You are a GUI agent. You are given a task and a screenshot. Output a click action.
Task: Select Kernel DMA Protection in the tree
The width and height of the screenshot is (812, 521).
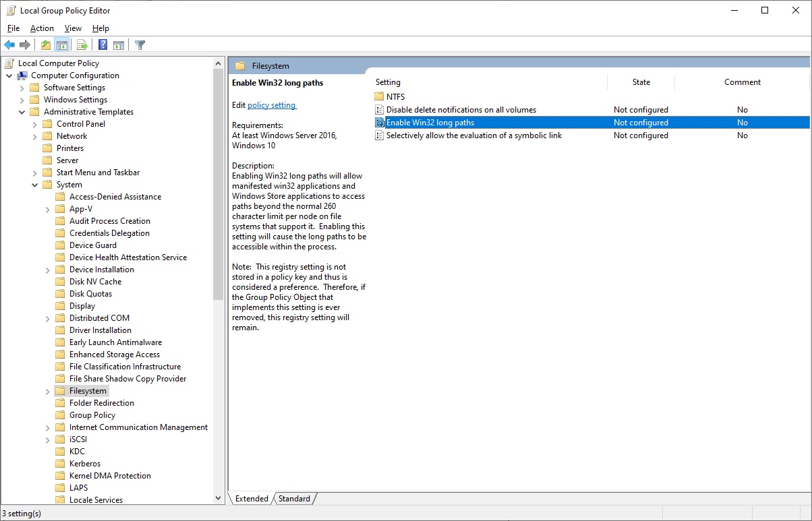[110, 476]
